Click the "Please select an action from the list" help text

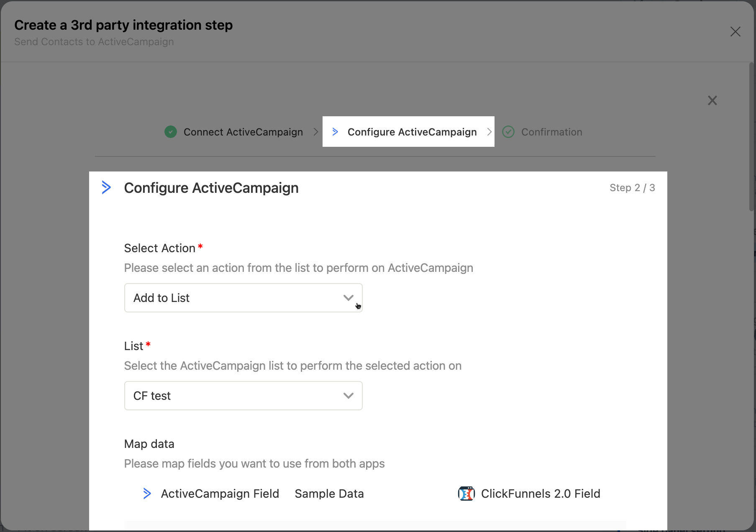coord(299,268)
